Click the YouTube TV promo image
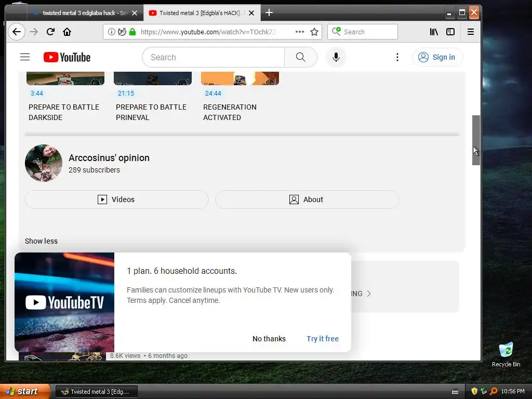Viewport: 532px width, 399px height. [x=64, y=302]
